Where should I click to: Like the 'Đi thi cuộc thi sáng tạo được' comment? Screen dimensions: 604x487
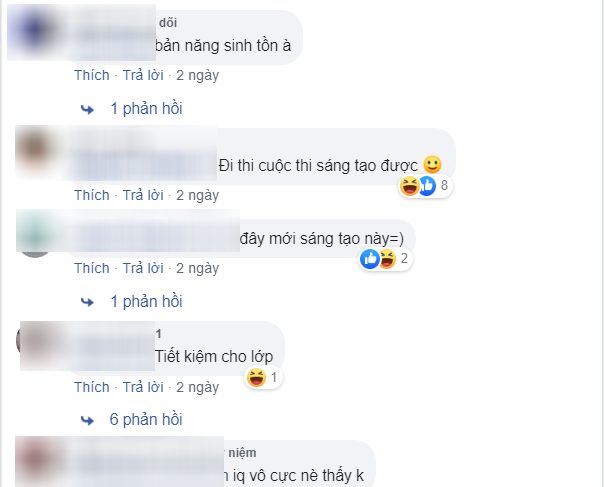click(x=91, y=194)
